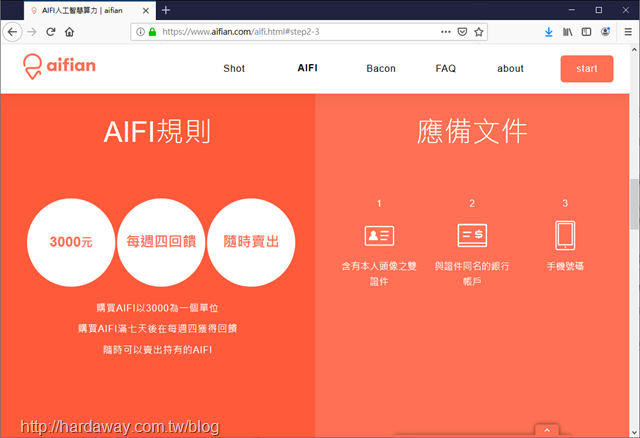This screenshot has height=438, width=640.
Task: Open the AIFI navigation item
Action: (307, 68)
